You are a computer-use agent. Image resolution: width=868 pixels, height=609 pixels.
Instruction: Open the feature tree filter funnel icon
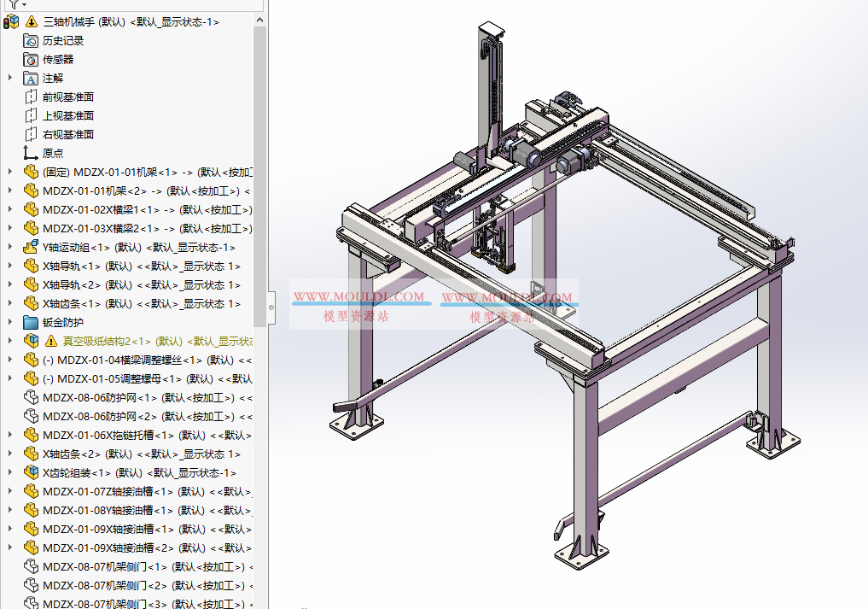(13, 5)
